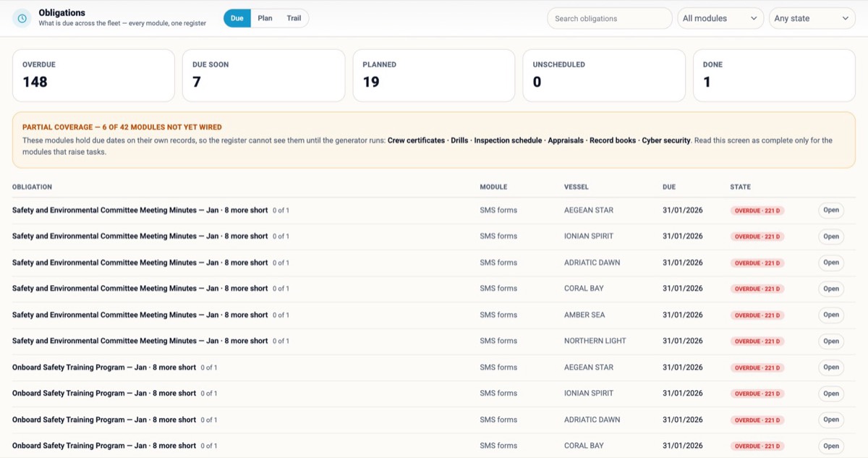868x458 pixels.
Task: Click the IONIAN SPIRIT vessel in Committee Minutes row
Action: (590, 237)
